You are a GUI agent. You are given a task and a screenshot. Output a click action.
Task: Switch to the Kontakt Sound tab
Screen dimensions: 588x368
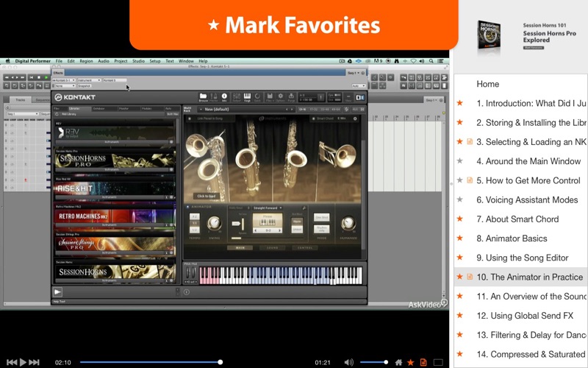(272, 248)
